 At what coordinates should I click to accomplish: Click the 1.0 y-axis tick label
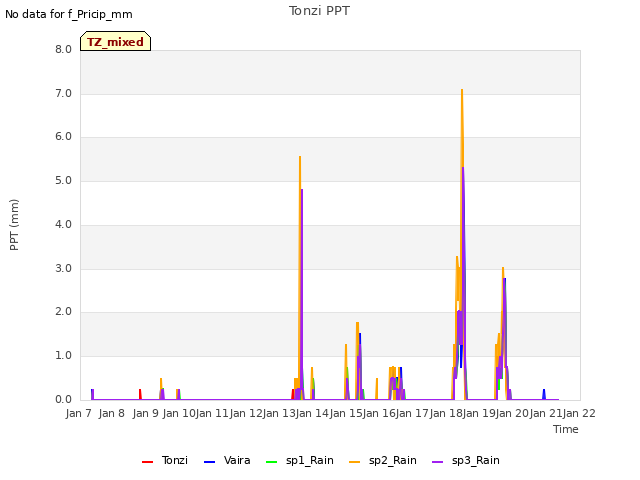63,356
